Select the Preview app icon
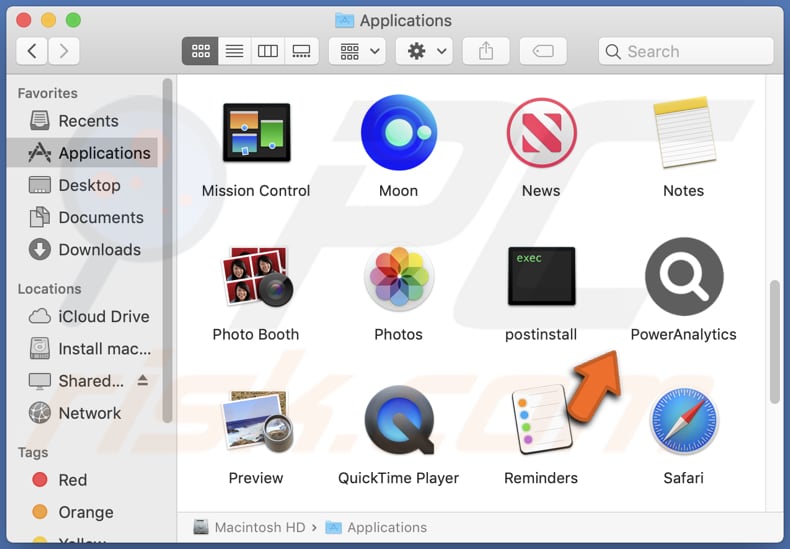This screenshot has width=790, height=549. pyautogui.click(x=256, y=421)
